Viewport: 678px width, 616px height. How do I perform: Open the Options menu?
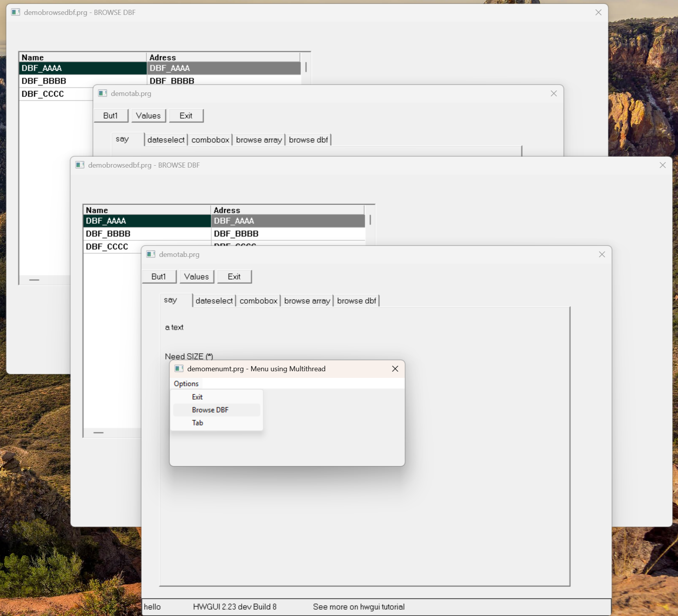(186, 384)
